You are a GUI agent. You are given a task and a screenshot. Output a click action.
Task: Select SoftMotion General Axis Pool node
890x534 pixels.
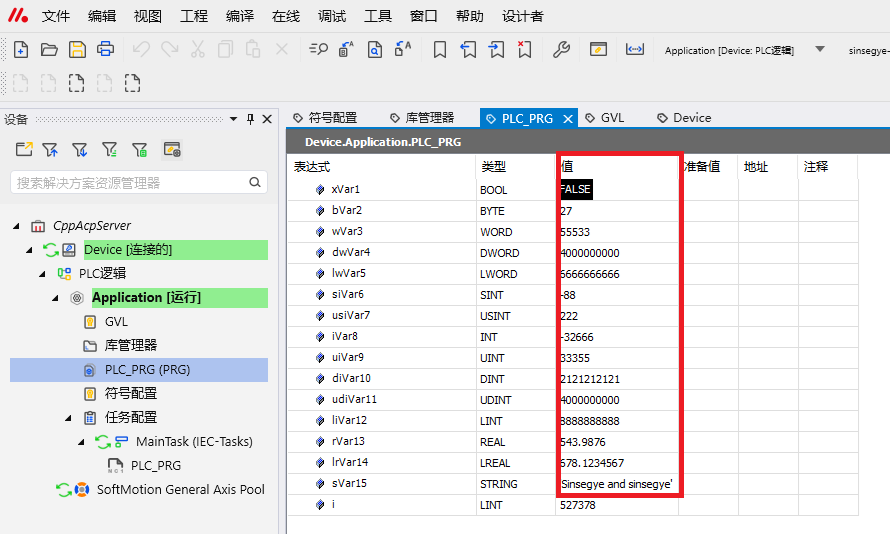(x=180, y=490)
